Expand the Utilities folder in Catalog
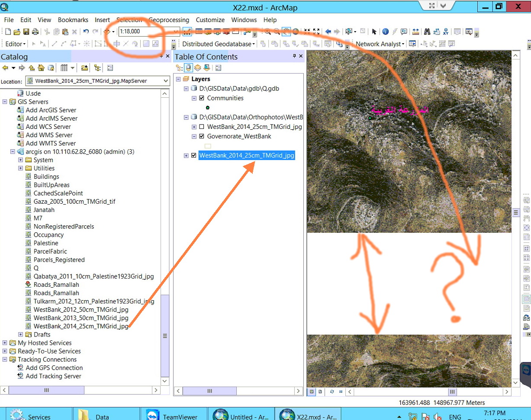The height and width of the screenshot is (420, 531). (x=20, y=168)
